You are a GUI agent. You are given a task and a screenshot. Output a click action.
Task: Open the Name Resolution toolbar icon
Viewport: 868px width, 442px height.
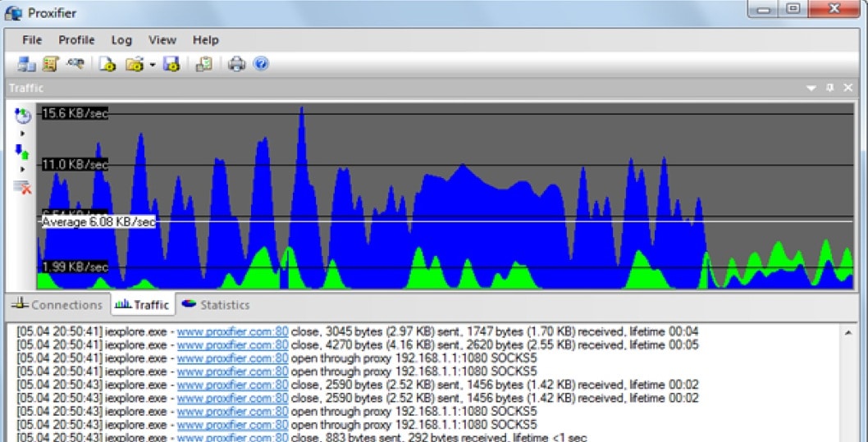pos(75,64)
